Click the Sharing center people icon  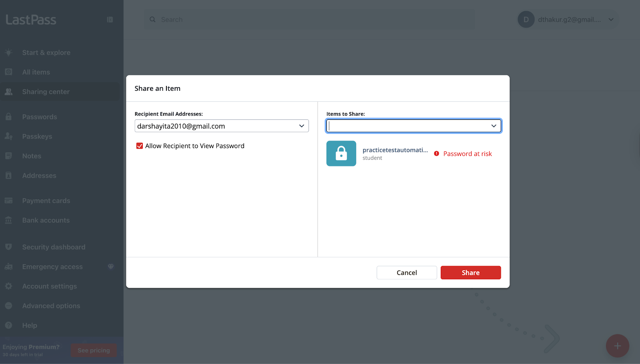8,91
